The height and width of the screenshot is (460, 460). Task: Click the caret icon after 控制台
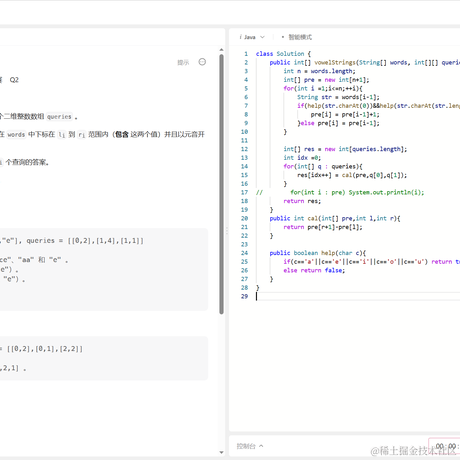(261, 446)
